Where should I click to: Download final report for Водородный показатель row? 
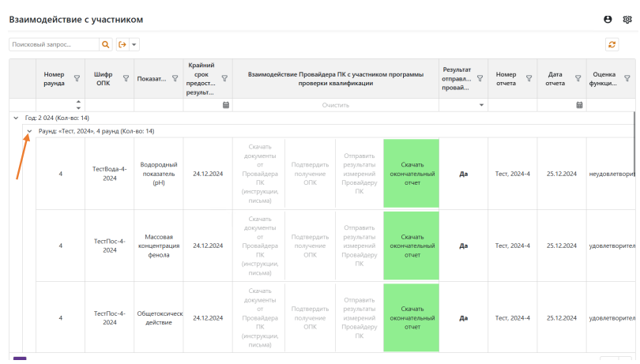pos(412,174)
